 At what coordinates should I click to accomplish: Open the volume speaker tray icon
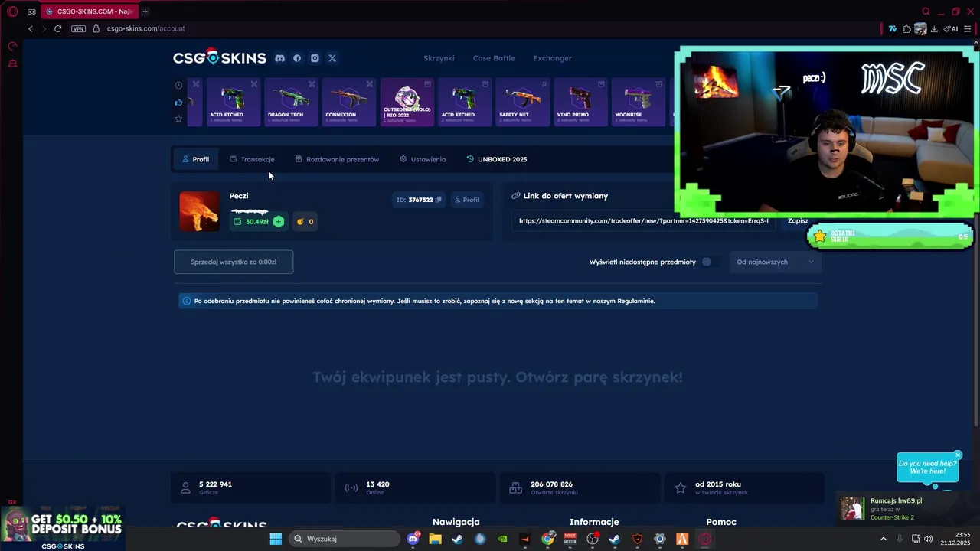pyautogui.click(x=929, y=539)
